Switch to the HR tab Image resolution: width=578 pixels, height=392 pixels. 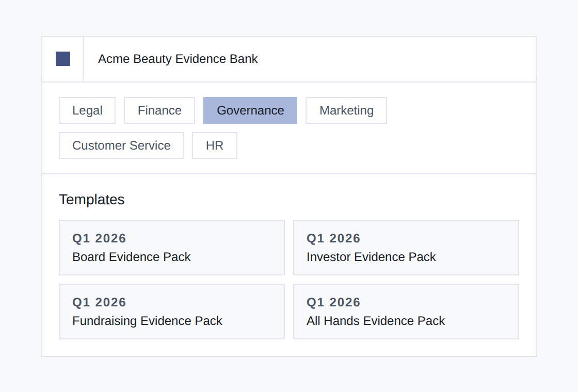tap(215, 145)
